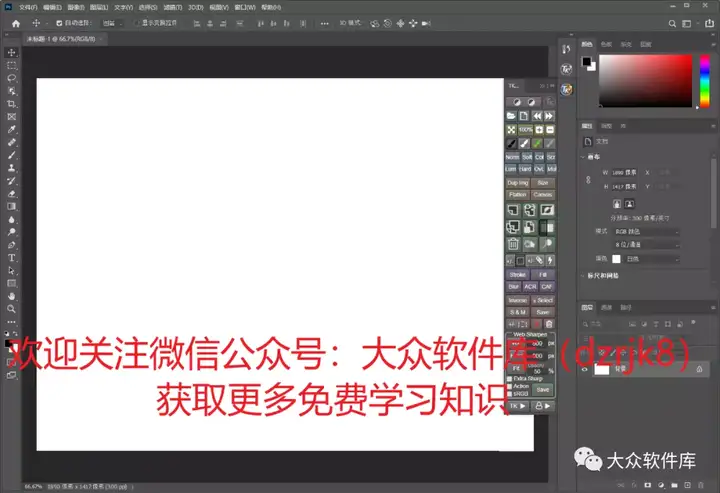Screen dimensions: 720x493
Task: Select the Pen tool
Action: click(11, 245)
